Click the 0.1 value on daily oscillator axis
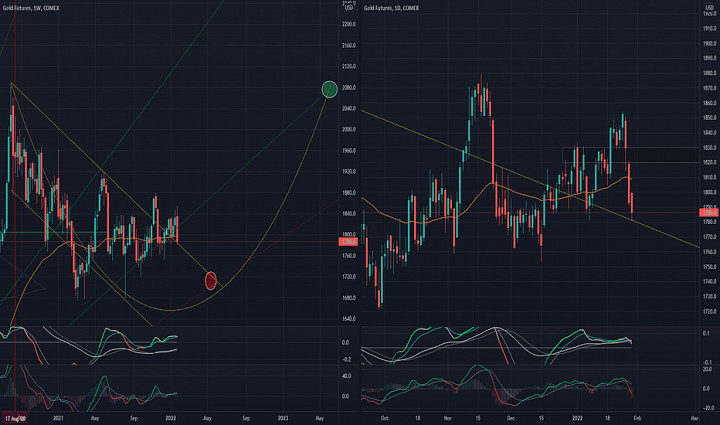Screen dimensions: 720x425 click(707, 334)
